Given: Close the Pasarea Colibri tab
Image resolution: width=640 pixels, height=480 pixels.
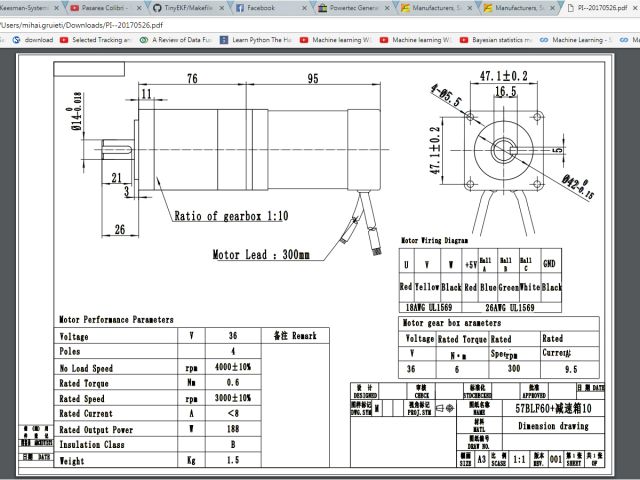Looking at the screenshot, I should click(x=139, y=7).
